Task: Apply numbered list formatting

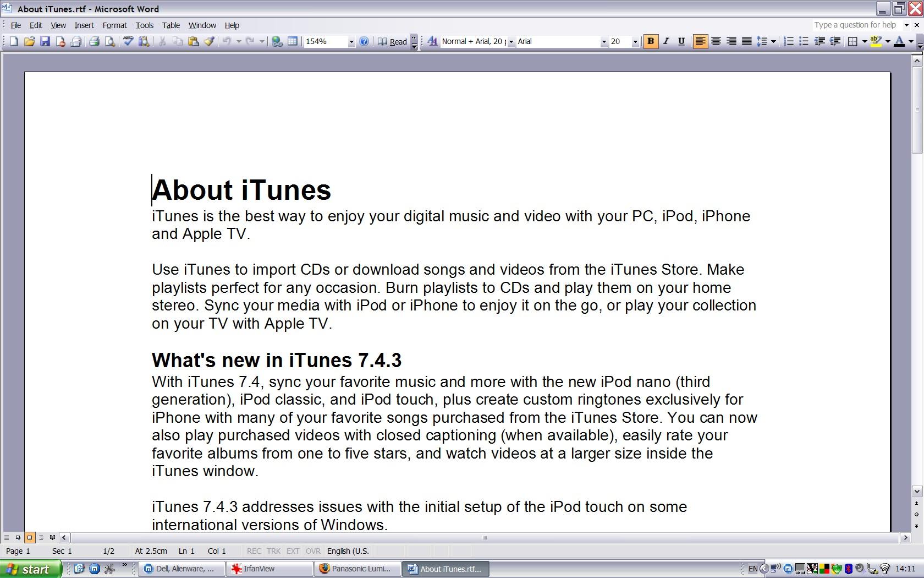Action: point(788,41)
